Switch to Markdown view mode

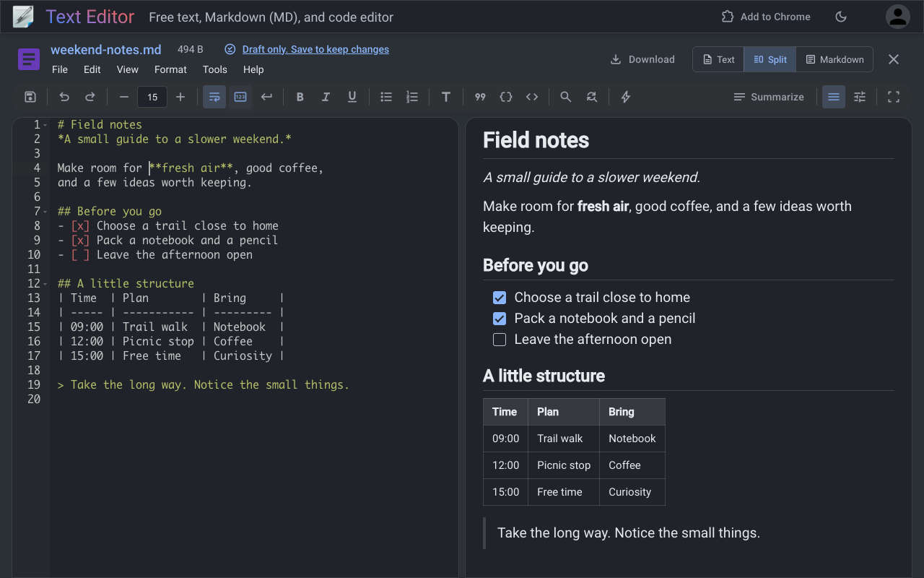[x=834, y=59]
